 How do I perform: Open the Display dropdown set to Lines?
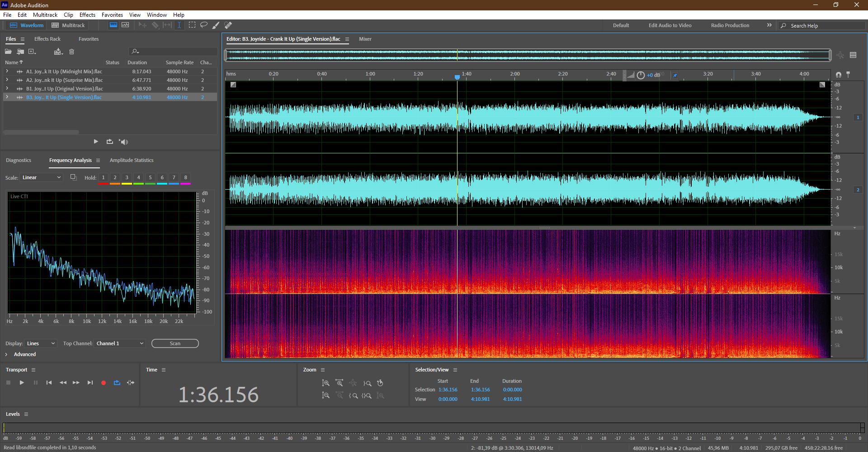coord(41,343)
